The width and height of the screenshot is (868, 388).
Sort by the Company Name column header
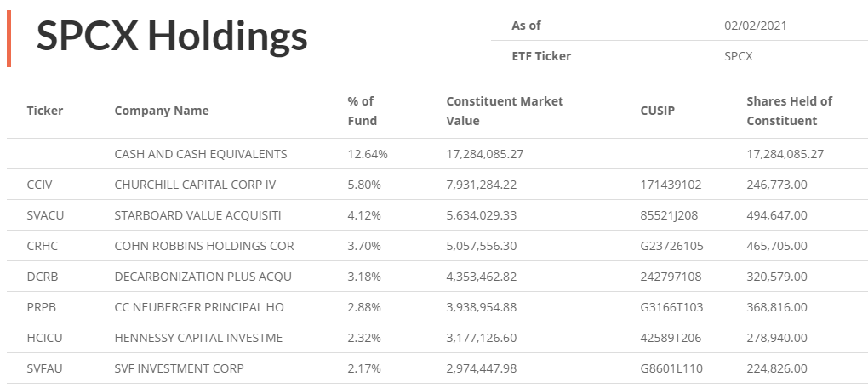coord(162,111)
